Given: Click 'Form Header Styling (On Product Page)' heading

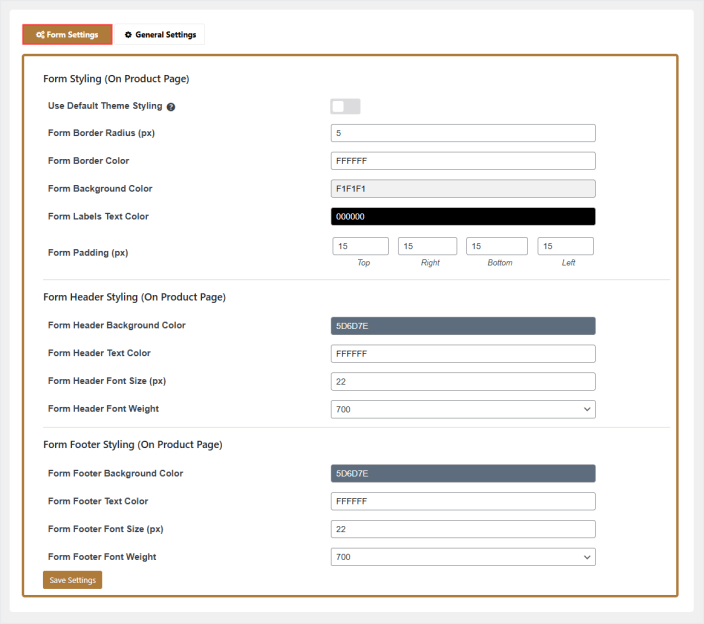Looking at the screenshot, I should click(x=134, y=297).
